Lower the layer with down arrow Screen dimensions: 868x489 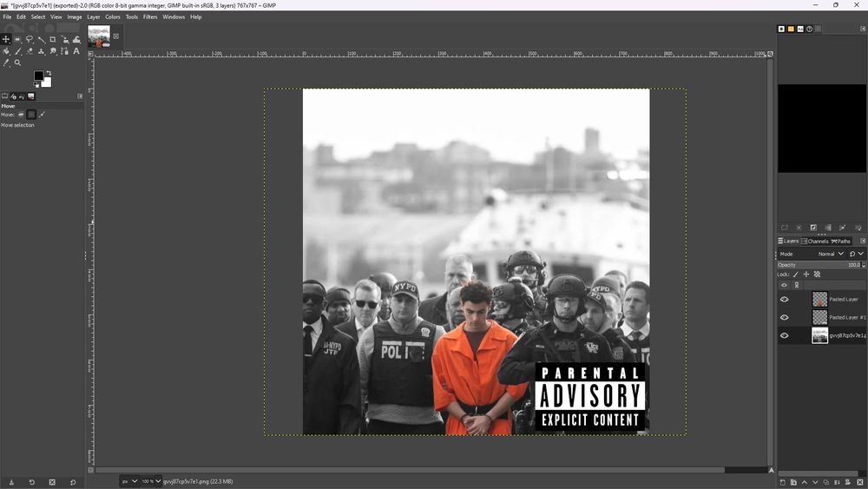pos(815,482)
